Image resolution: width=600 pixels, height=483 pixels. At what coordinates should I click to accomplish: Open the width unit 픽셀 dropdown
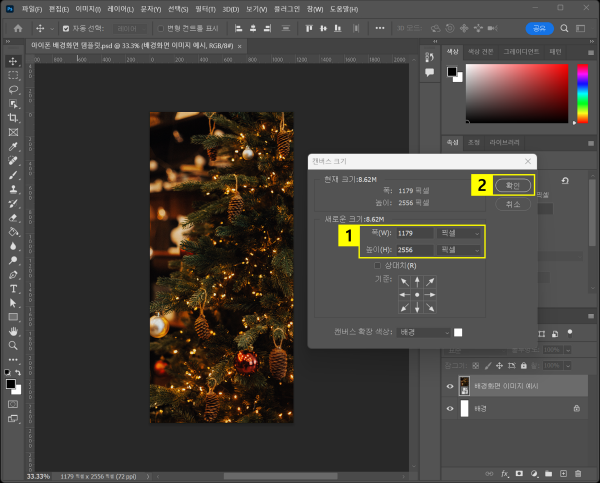point(457,233)
